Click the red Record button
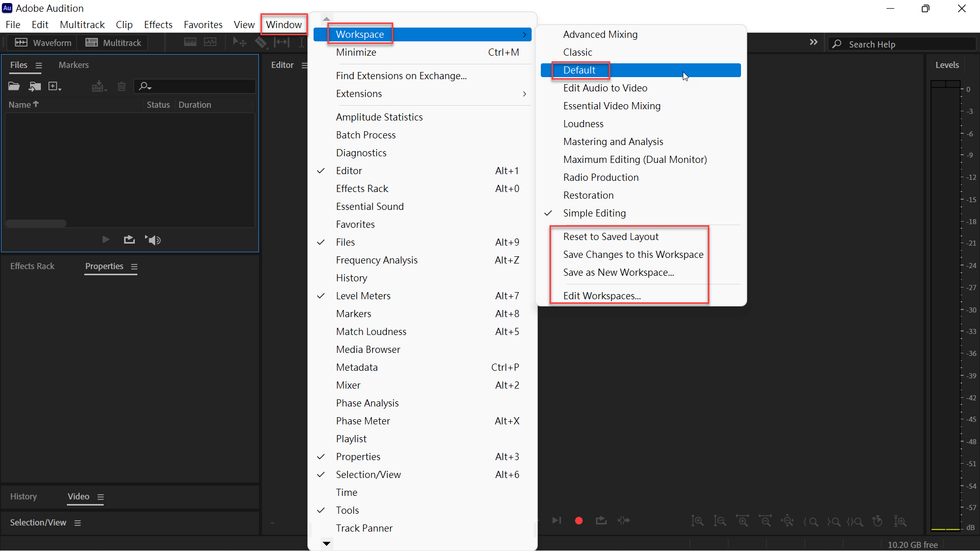The width and height of the screenshot is (980, 551). (579, 520)
